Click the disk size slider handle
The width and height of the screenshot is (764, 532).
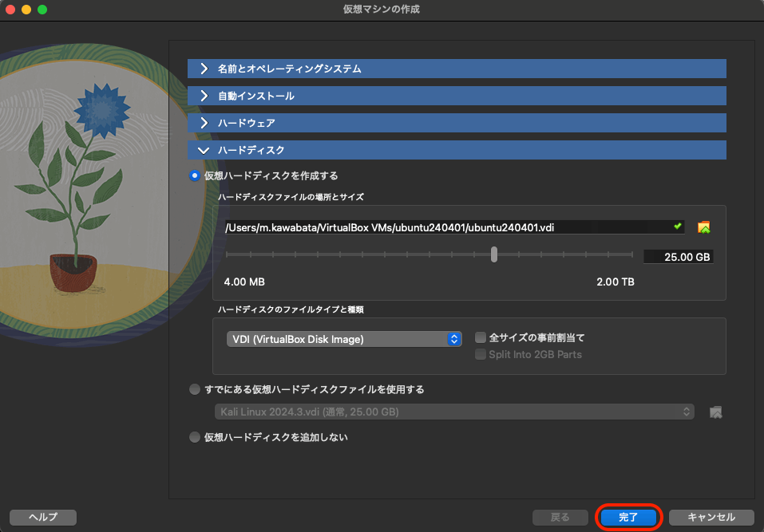pyautogui.click(x=494, y=254)
